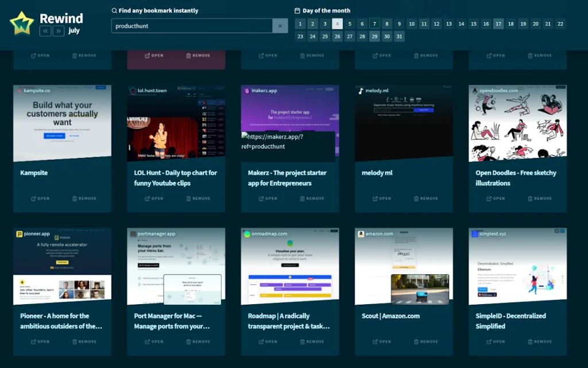
Task: Click the Roadmap bookmark title link
Action: point(288,321)
